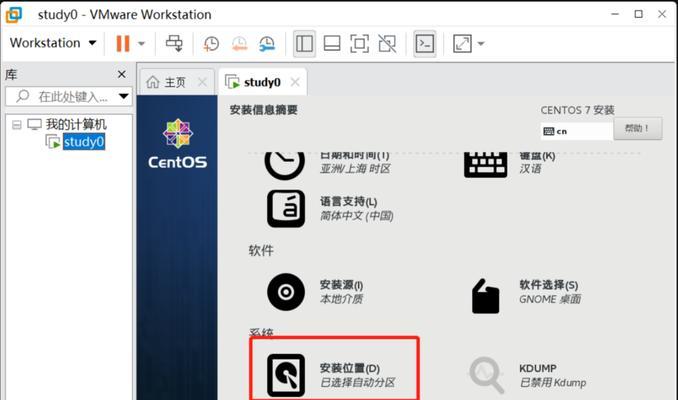
Task: Select study0 in the library tree
Action: coord(84,142)
